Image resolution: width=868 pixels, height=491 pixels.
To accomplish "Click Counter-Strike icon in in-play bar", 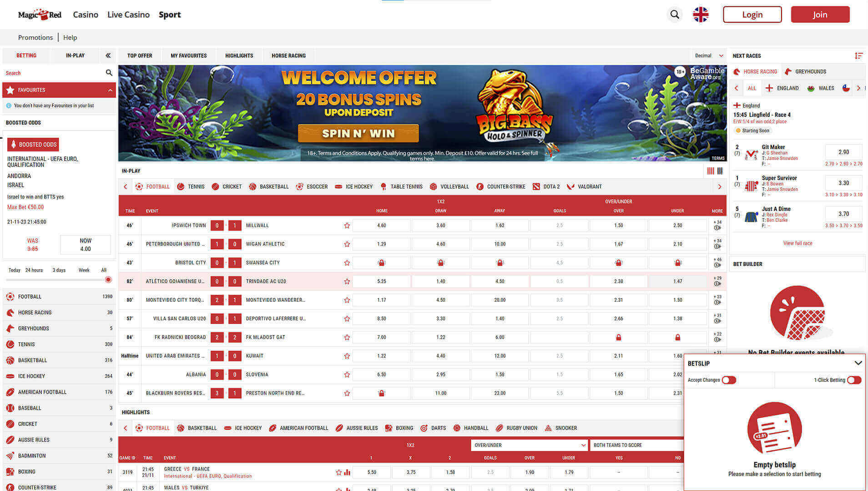I will [479, 186].
